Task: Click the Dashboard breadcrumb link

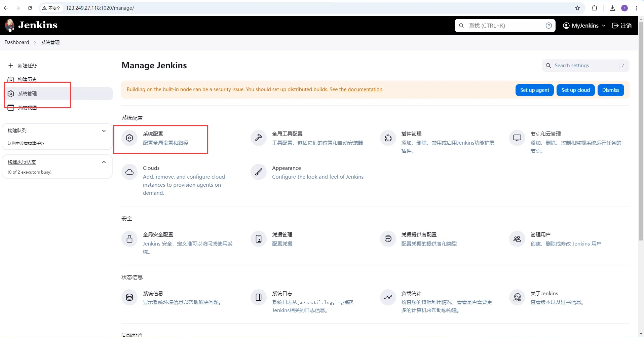Action: point(17,42)
